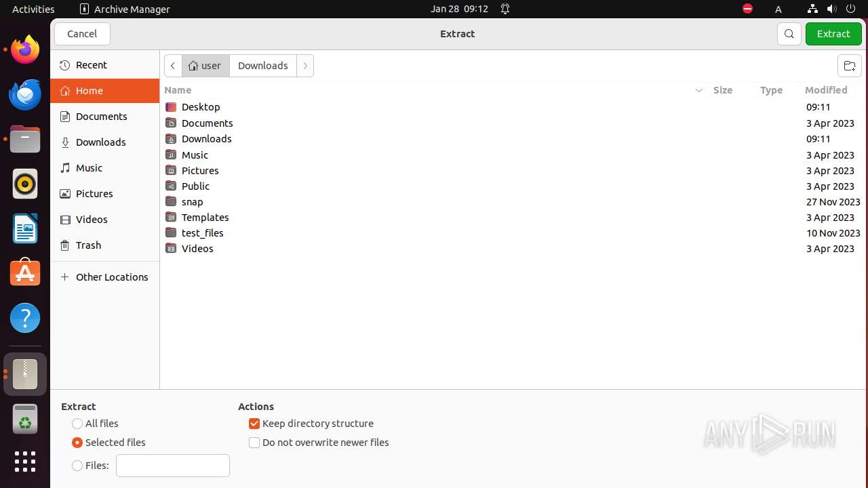
Task: Open Ubuntu Software store icon
Action: 25,273
